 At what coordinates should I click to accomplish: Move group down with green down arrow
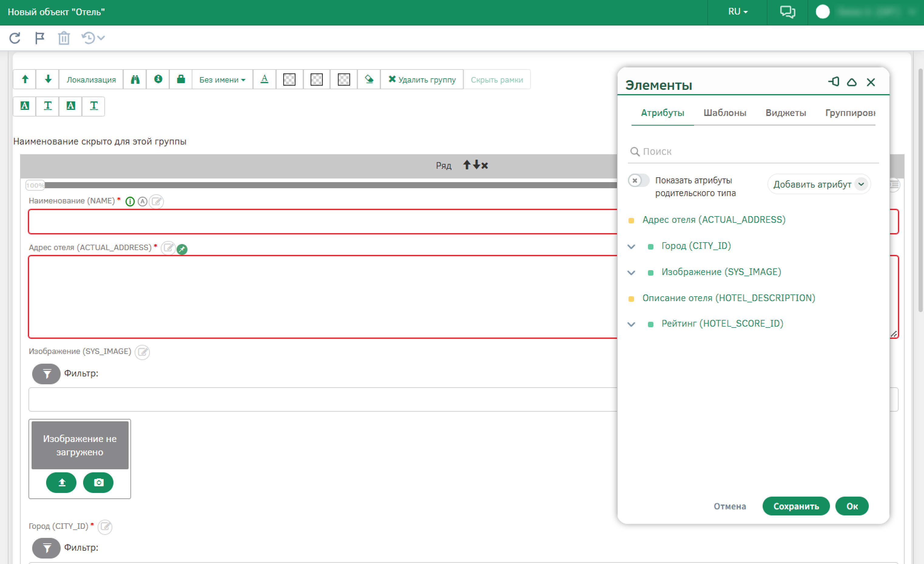(x=48, y=79)
